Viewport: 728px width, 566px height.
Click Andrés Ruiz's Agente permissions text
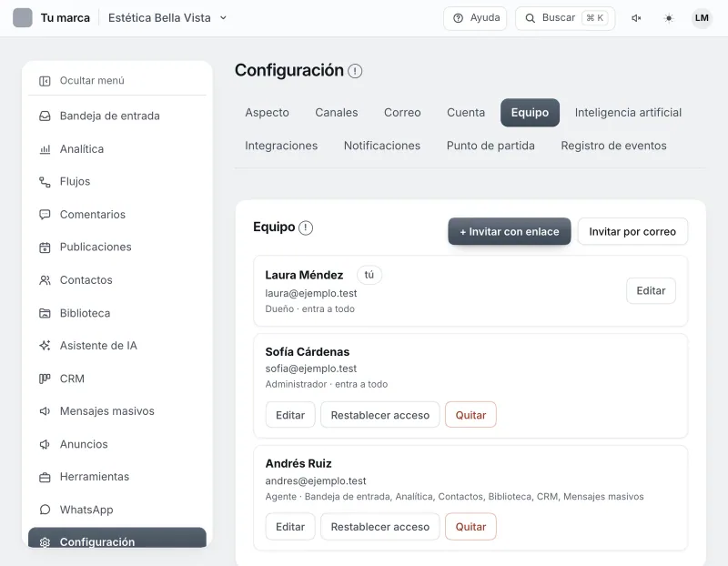454,497
